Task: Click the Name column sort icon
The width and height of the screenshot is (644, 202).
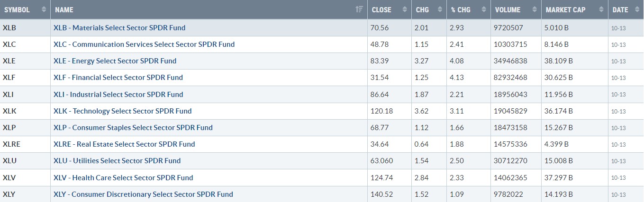Action: 359,9
